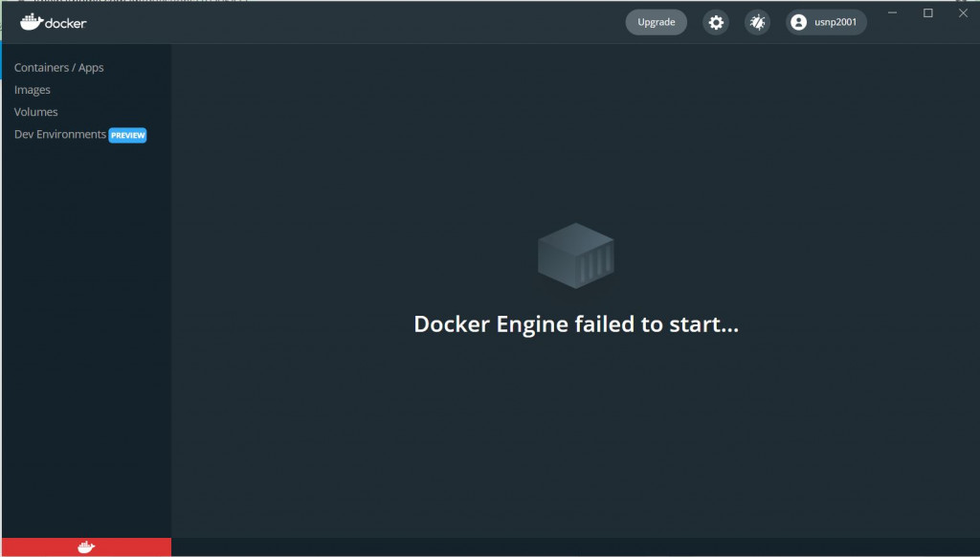Open the usnp2001 account menu

(x=826, y=23)
